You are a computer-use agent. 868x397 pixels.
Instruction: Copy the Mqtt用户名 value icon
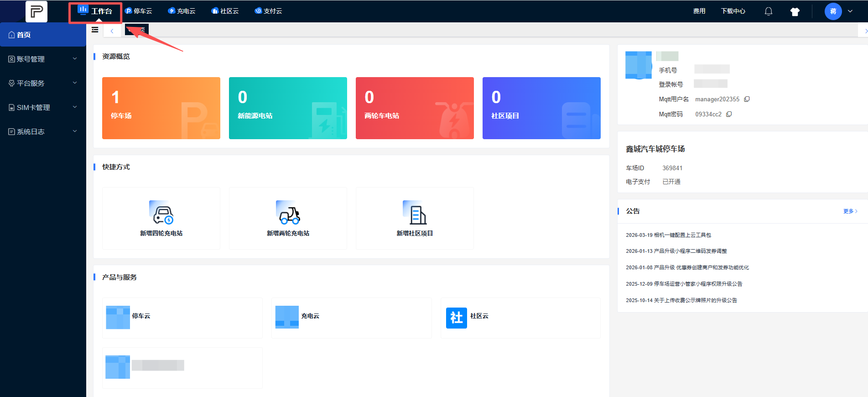[x=747, y=99]
